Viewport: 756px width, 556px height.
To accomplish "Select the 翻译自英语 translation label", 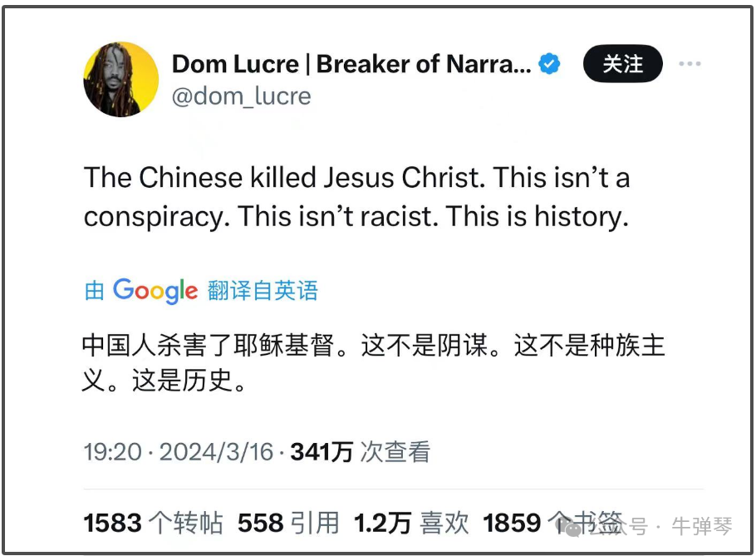I will 263,290.
